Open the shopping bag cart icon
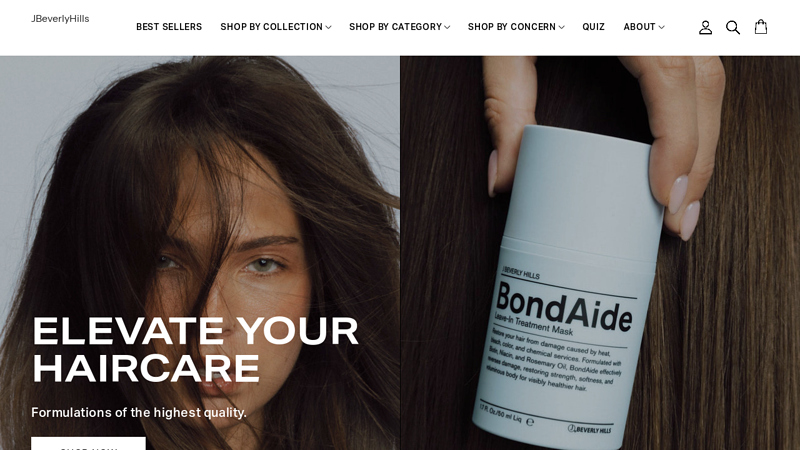 (761, 27)
